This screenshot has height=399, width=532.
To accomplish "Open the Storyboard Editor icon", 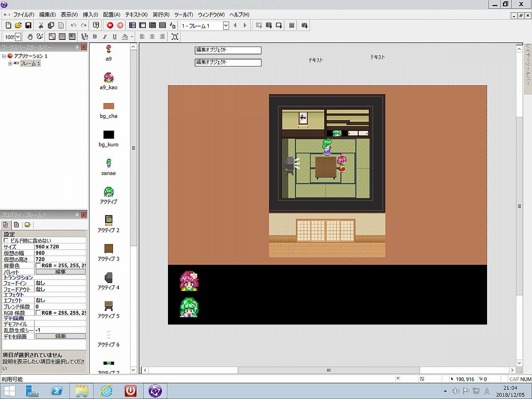I will [133, 26].
